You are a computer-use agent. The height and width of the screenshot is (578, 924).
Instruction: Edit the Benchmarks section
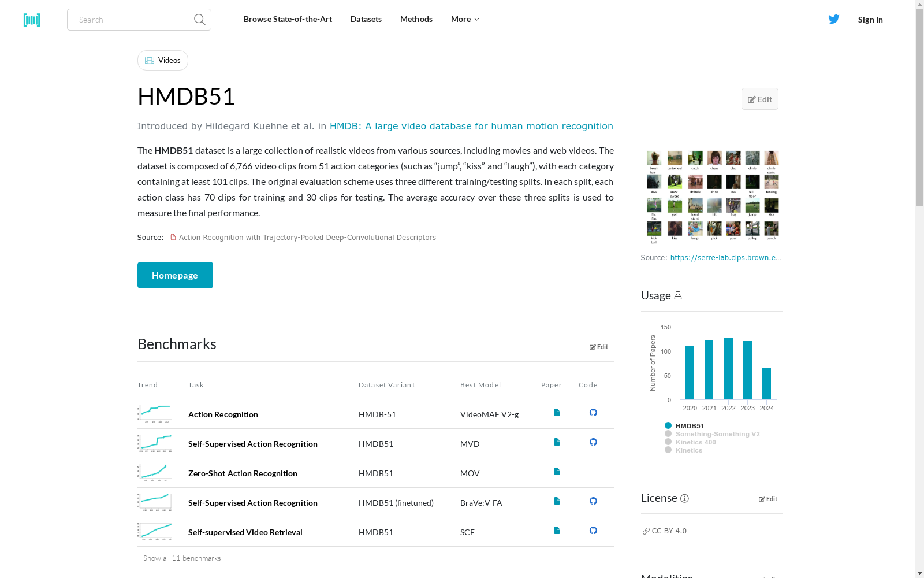[599, 347]
